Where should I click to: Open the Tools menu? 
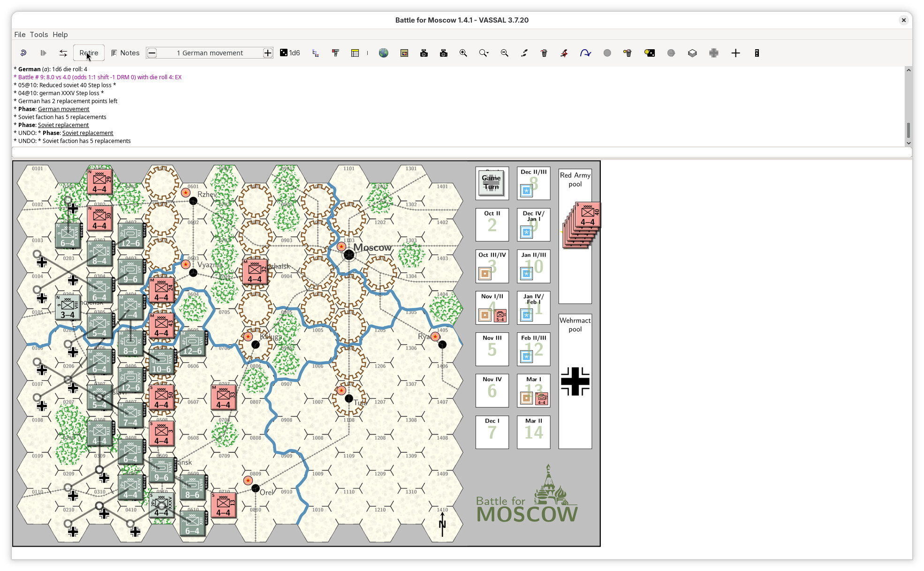39,34
